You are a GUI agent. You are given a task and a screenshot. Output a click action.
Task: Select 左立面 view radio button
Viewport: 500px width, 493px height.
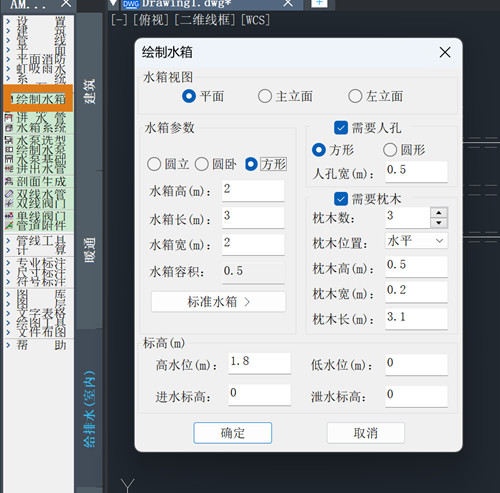(355, 96)
